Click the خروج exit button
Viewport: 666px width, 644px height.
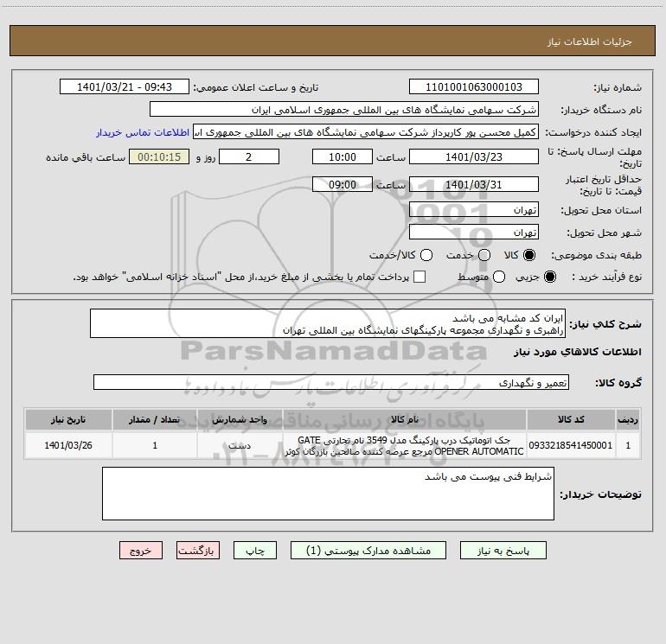(141, 551)
